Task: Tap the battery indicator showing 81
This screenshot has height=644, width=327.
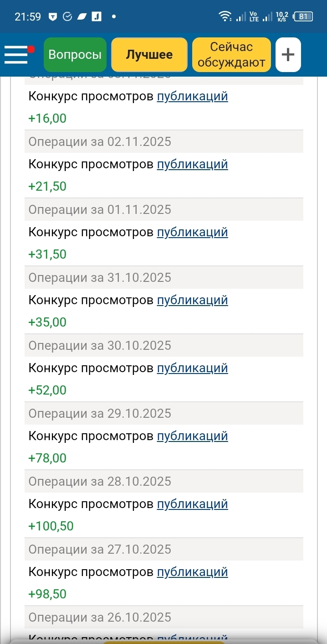Action: (303, 17)
